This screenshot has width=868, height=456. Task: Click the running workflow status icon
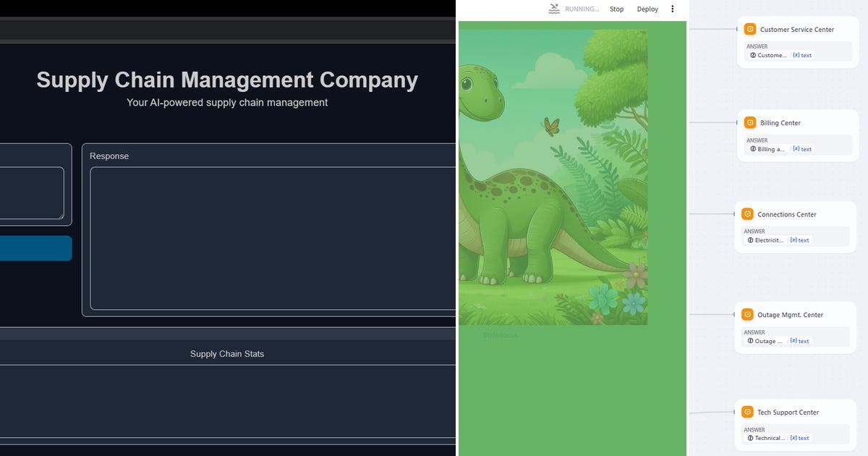pos(553,9)
